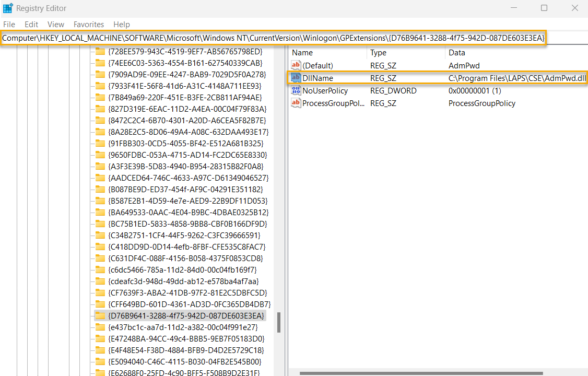Click the folder icon for {D76B9641-3288-4f75-942D-087DE603E3EA}
The height and width of the screenshot is (376, 588).
coord(101,315)
